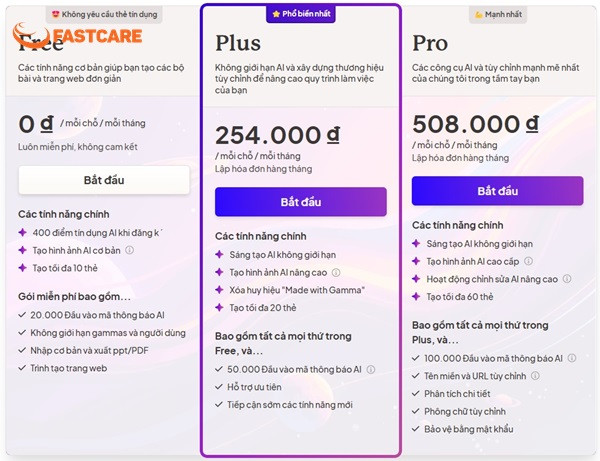The height and width of the screenshot is (461, 600).
Task: Click the FASTCARE logo
Action: [78, 36]
